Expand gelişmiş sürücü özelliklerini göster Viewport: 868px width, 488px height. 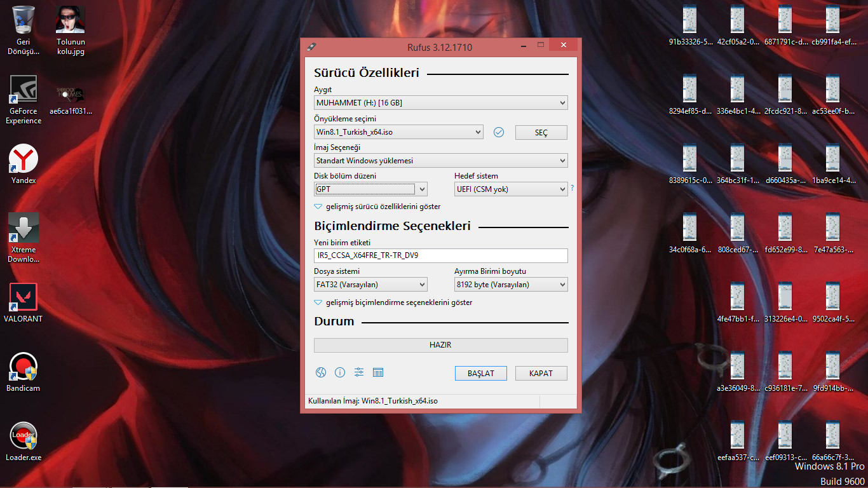click(x=377, y=207)
